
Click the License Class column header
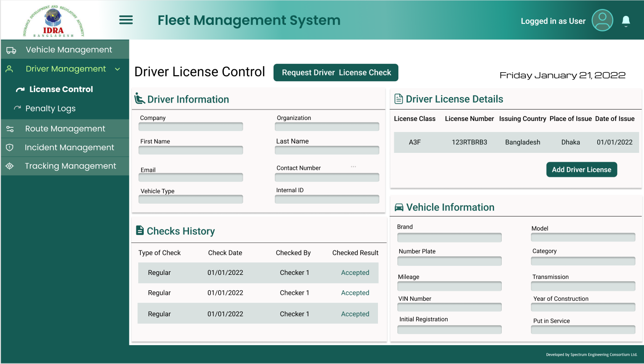415,119
